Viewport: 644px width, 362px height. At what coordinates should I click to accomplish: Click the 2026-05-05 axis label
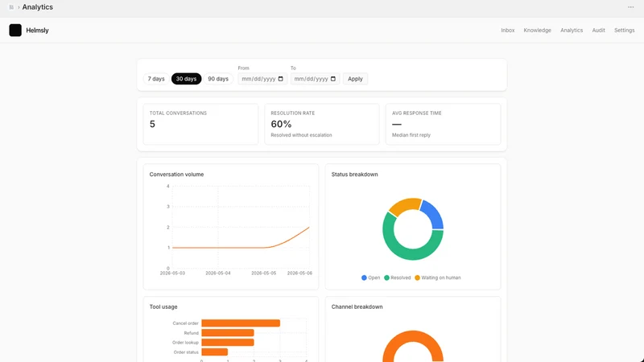(264, 274)
